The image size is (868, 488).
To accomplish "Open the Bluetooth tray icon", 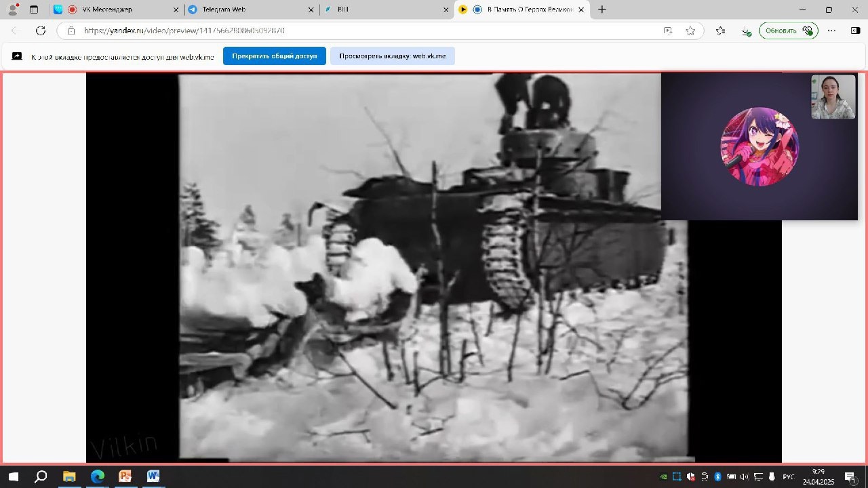I will click(717, 476).
